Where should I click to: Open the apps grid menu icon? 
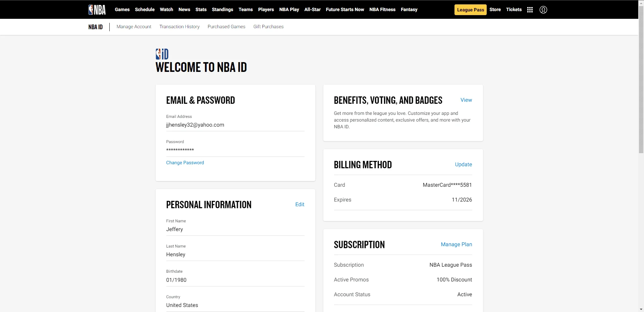[x=530, y=10]
